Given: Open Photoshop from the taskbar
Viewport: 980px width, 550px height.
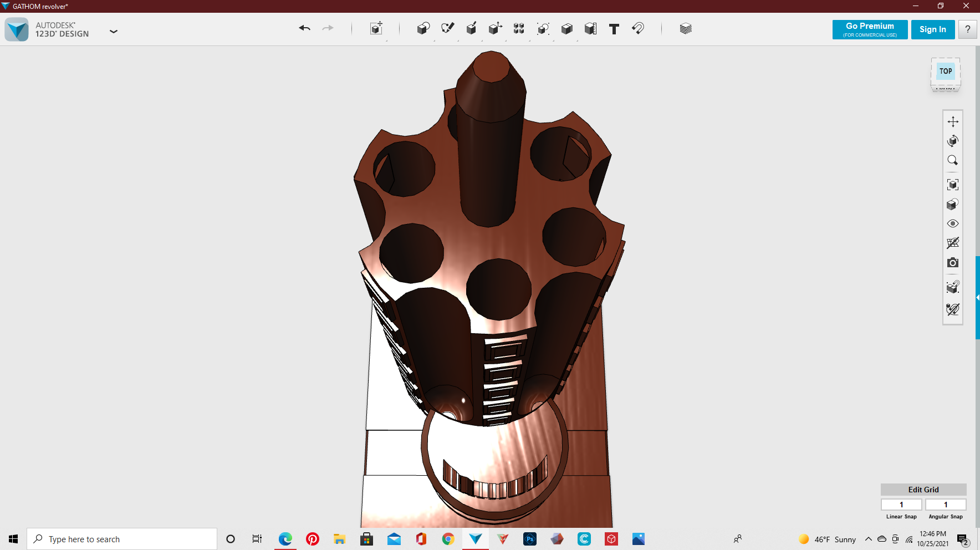Looking at the screenshot, I should click(x=530, y=539).
